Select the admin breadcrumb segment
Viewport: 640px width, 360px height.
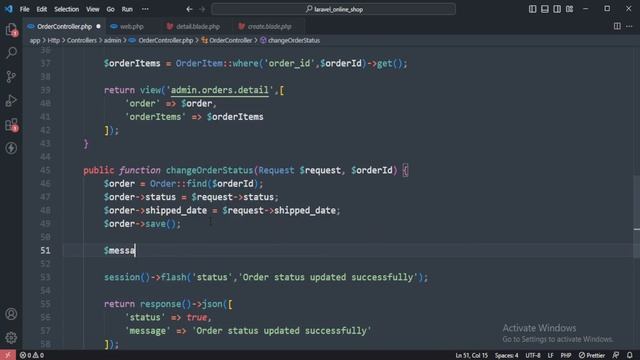(x=112, y=40)
